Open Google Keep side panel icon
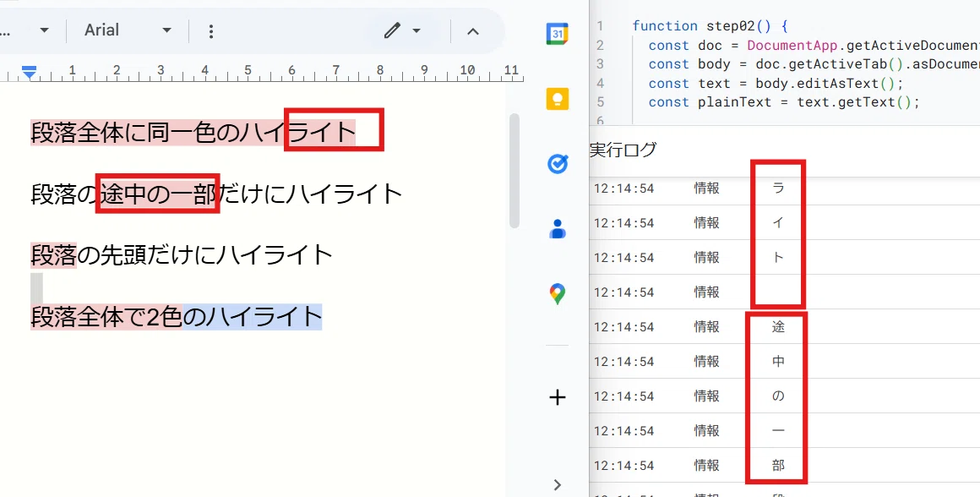 pyautogui.click(x=557, y=99)
